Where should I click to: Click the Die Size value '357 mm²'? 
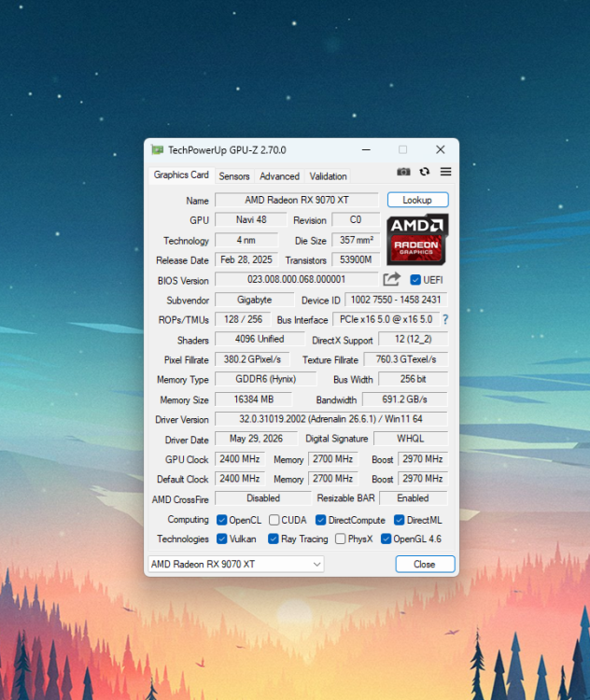[x=356, y=240]
